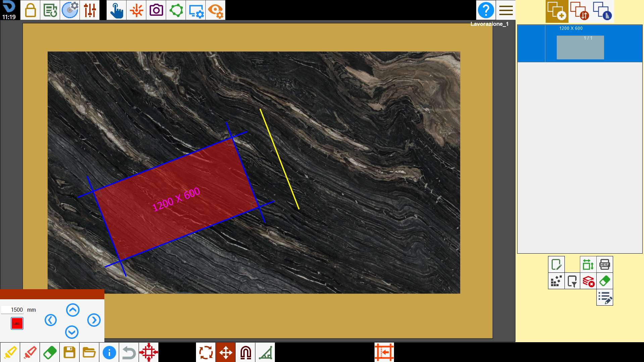Undo last action arrow
644x362 pixels.
(x=129, y=352)
